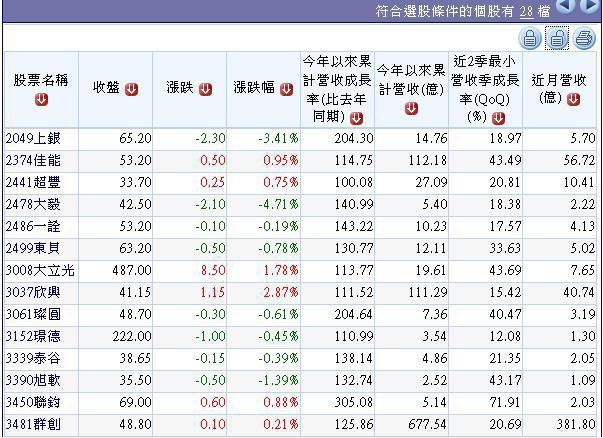
Task: Click the 28 matching stocks count link
Action: coord(526,12)
